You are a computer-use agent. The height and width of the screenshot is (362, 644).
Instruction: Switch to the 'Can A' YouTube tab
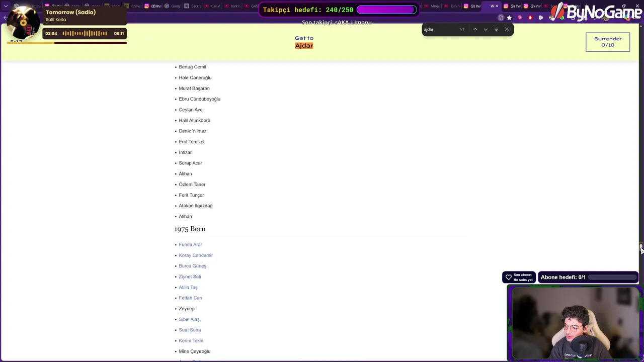[x=213, y=6]
